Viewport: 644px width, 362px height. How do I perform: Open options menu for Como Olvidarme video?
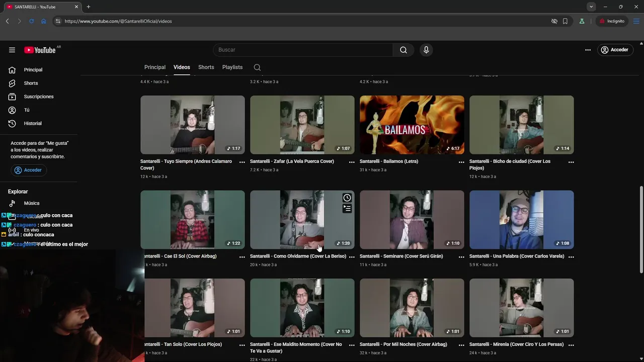pos(352,256)
